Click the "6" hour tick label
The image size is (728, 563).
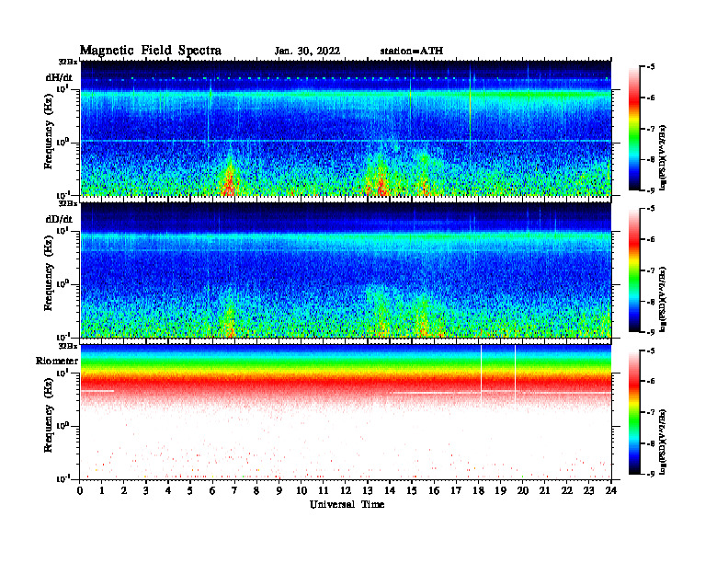click(x=212, y=491)
